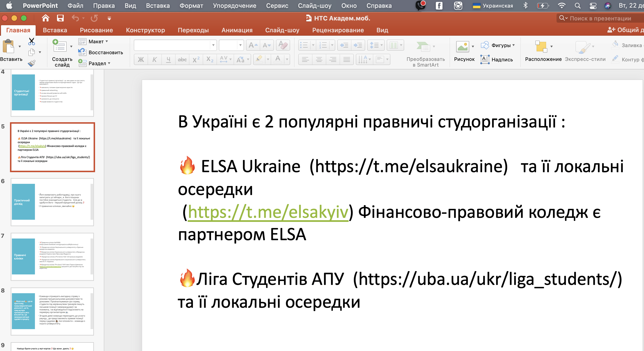Image resolution: width=644 pixels, height=351 pixels.
Task: Switch to the Рисование ribbon tab
Action: (96, 30)
